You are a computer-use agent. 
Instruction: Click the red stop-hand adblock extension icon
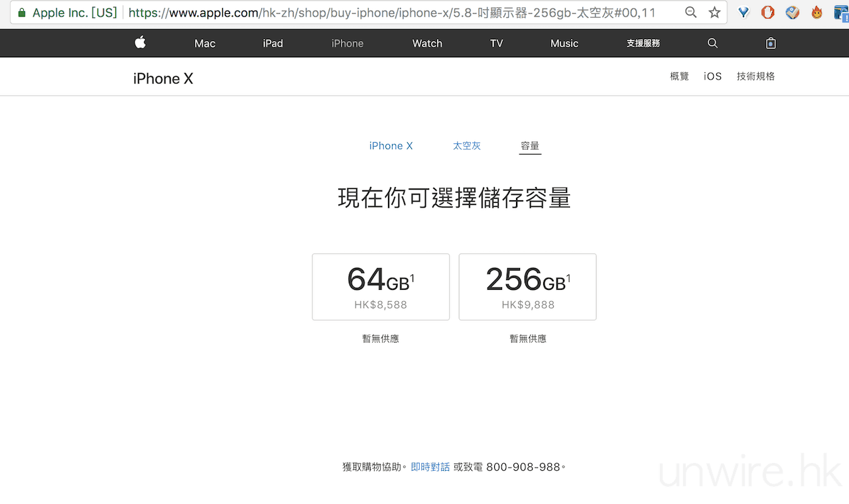[767, 13]
